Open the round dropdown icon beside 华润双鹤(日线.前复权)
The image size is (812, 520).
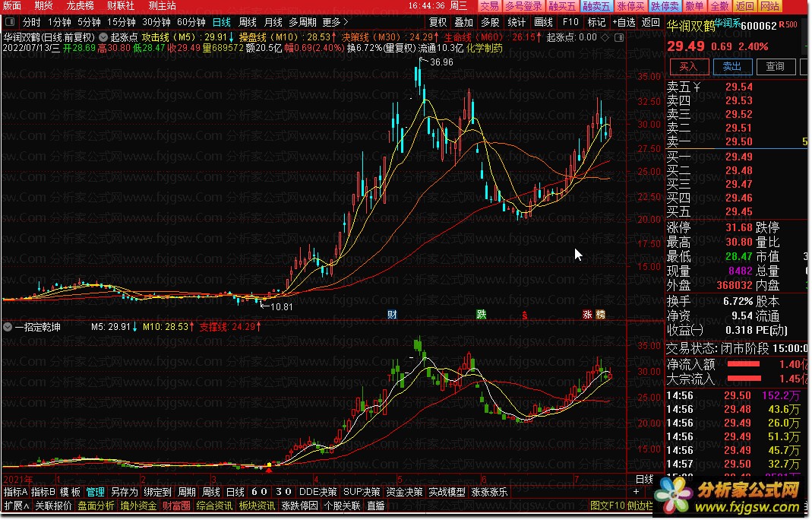(103, 37)
